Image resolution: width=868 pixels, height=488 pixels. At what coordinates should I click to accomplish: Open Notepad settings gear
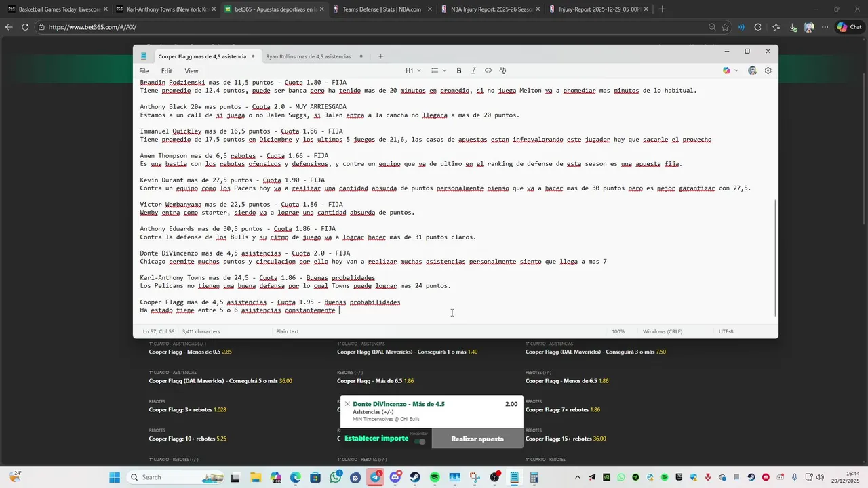point(768,70)
